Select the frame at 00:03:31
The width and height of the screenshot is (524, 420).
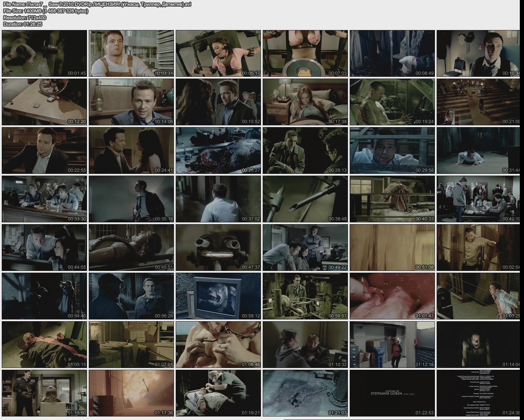pyautogui.click(x=131, y=53)
